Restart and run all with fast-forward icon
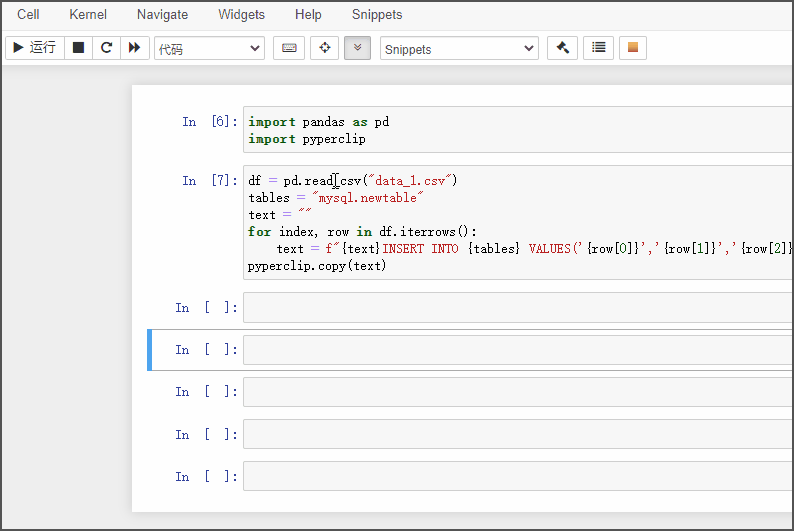Image resolution: width=794 pixels, height=531 pixels. [x=135, y=48]
